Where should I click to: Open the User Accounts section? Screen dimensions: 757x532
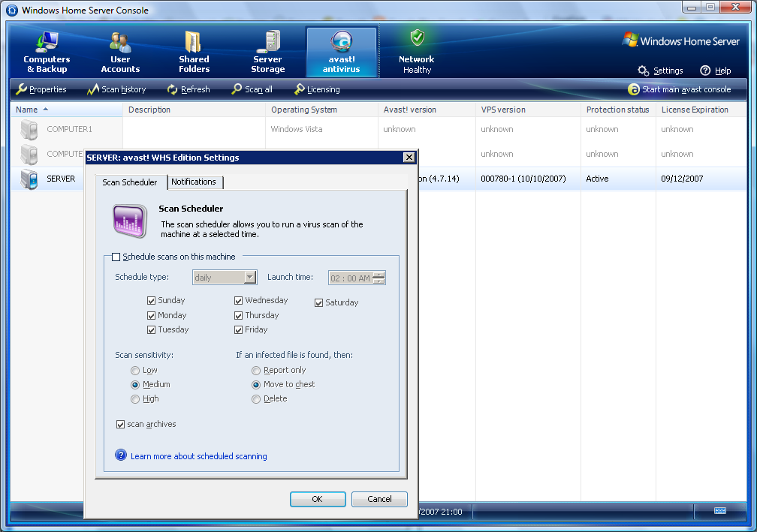120,52
